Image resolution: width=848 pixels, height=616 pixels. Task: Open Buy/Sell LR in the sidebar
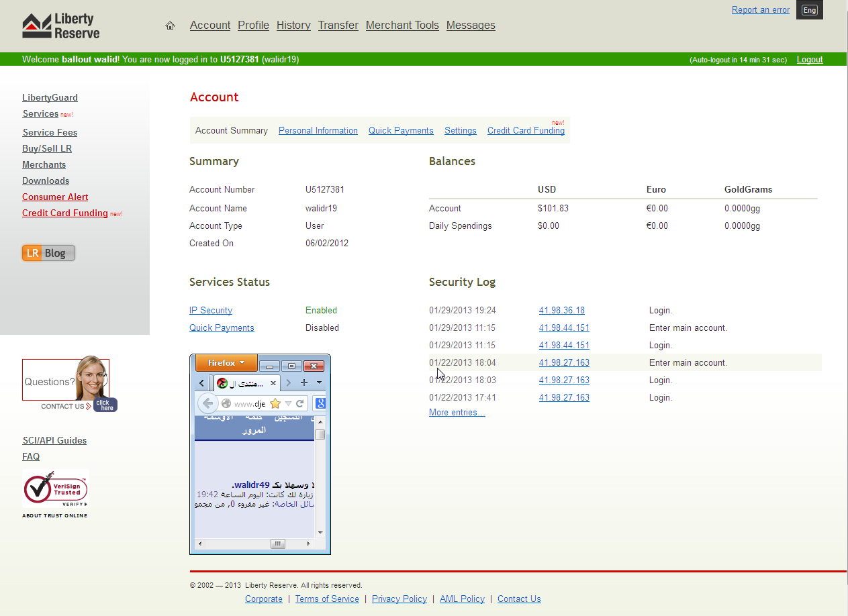tap(47, 149)
